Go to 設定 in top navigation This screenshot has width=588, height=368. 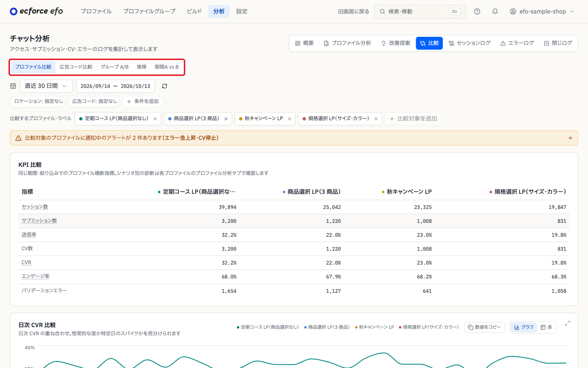242,11
